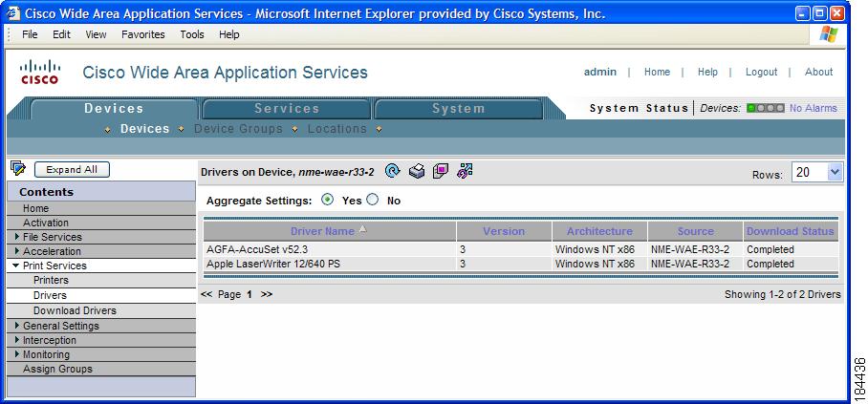Open the View menu

96,34
